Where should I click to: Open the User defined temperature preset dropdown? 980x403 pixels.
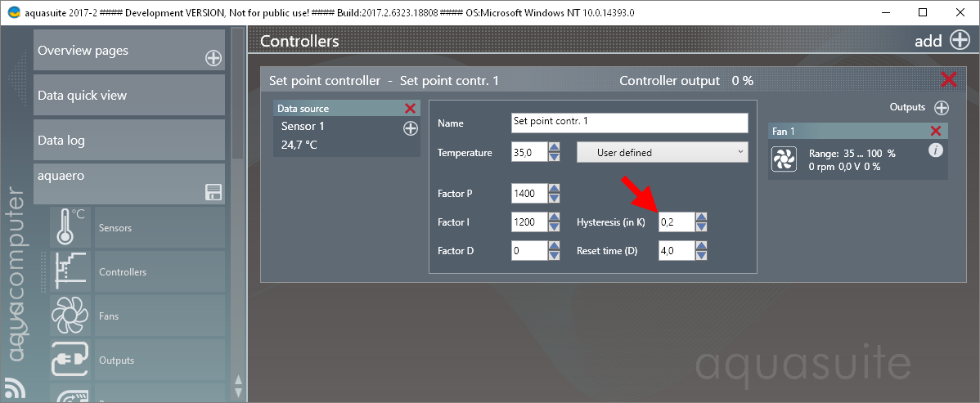pos(662,152)
